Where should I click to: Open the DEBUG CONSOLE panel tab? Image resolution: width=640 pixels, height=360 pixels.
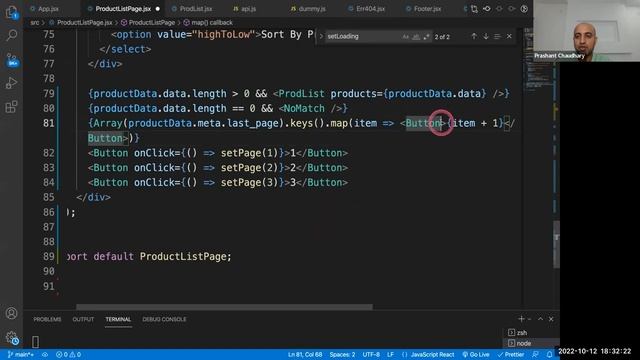[x=164, y=319]
